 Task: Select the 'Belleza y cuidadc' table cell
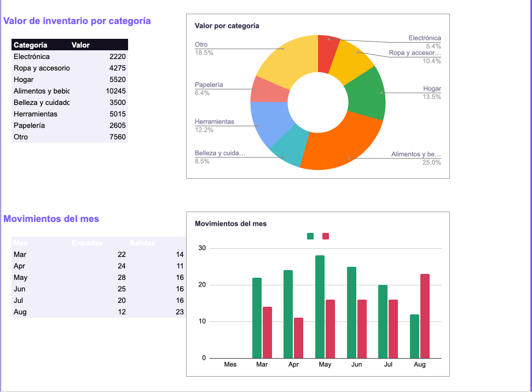[x=42, y=103]
